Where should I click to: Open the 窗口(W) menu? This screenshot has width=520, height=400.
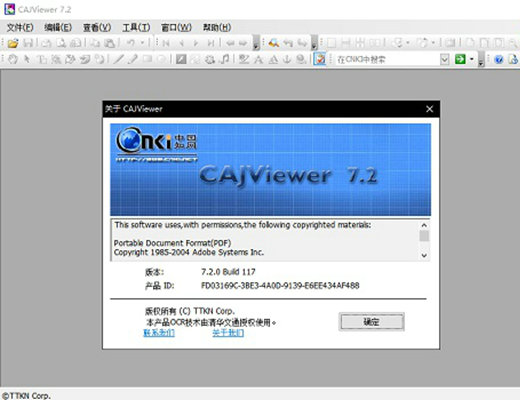click(x=176, y=27)
